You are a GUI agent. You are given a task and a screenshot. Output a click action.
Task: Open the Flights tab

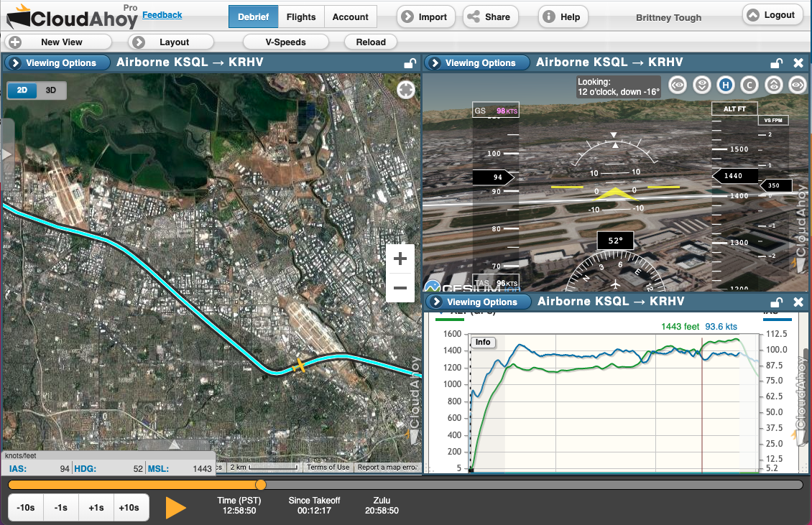click(301, 17)
